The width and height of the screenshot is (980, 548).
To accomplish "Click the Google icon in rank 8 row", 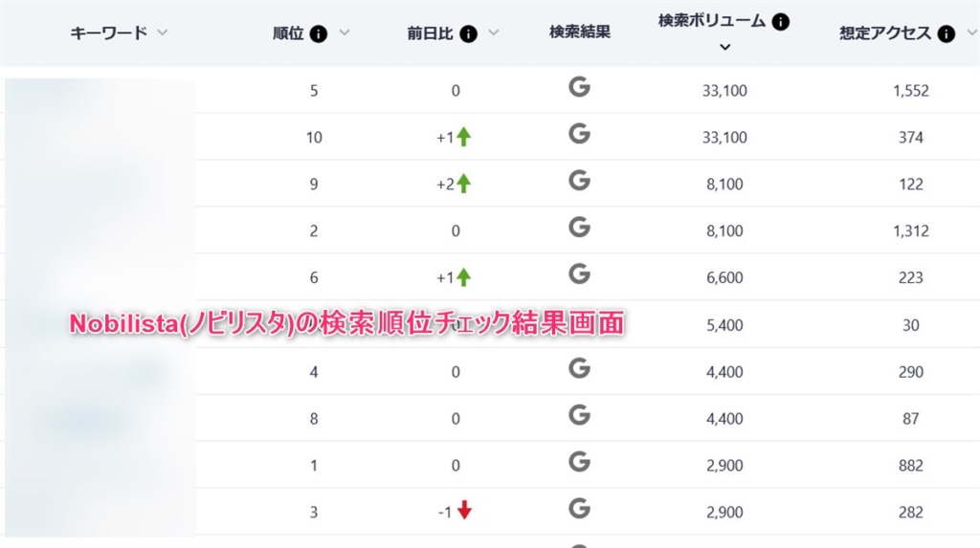I will pyautogui.click(x=579, y=415).
